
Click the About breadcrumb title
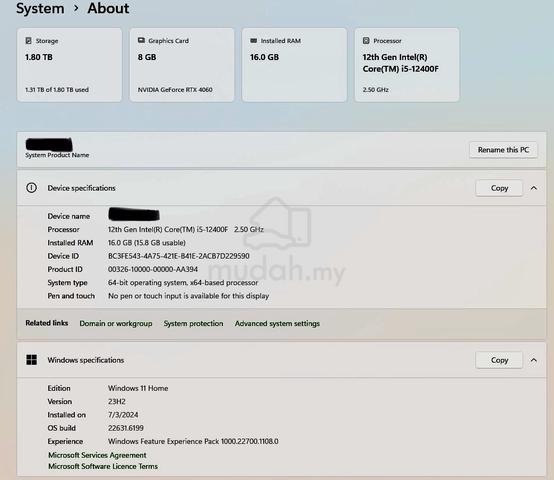pyautogui.click(x=108, y=8)
